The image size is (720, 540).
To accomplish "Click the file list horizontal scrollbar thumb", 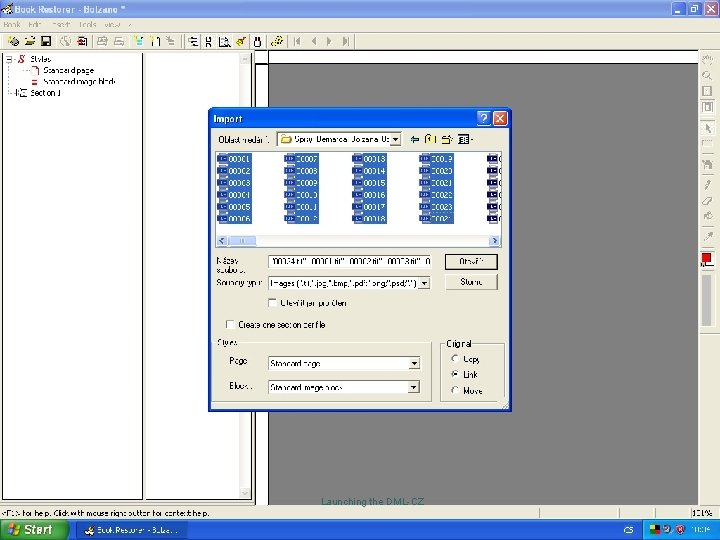I will 242,241.
